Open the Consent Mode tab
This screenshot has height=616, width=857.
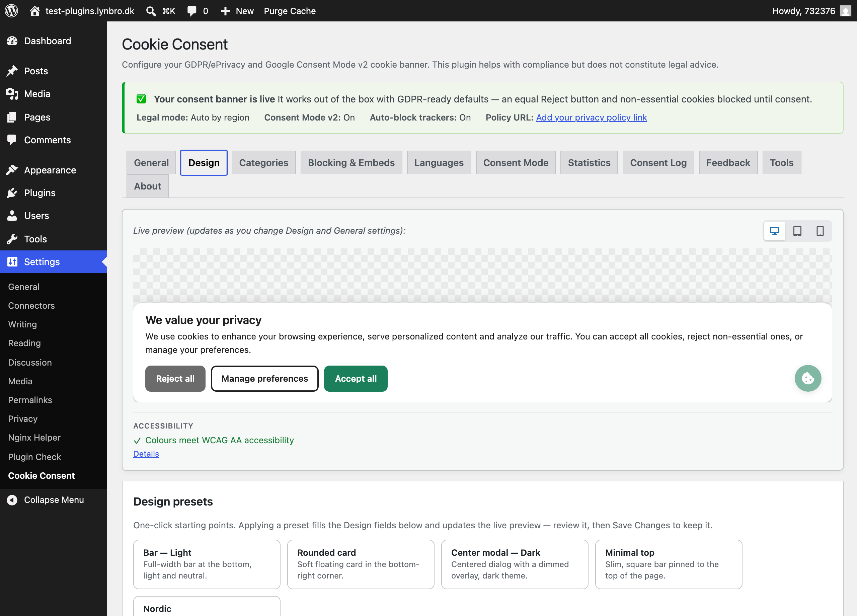(x=516, y=163)
